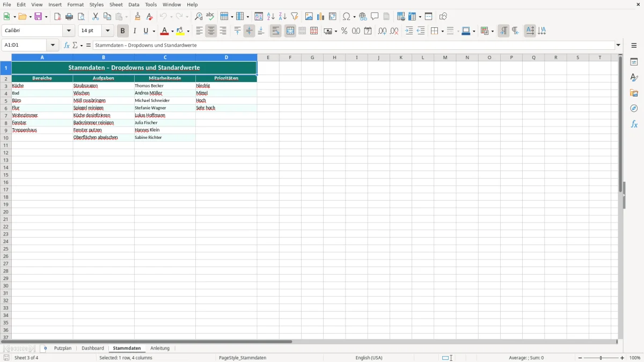Screen dimensions: 644x362
Task: Toggle Merge and Center Cells
Action: tap(290, 31)
